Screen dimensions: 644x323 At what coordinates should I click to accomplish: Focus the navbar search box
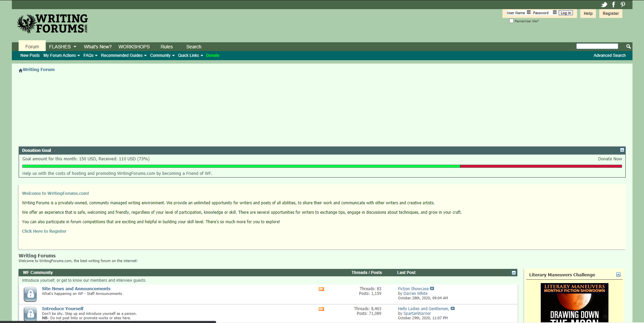pyautogui.click(x=597, y=46)
